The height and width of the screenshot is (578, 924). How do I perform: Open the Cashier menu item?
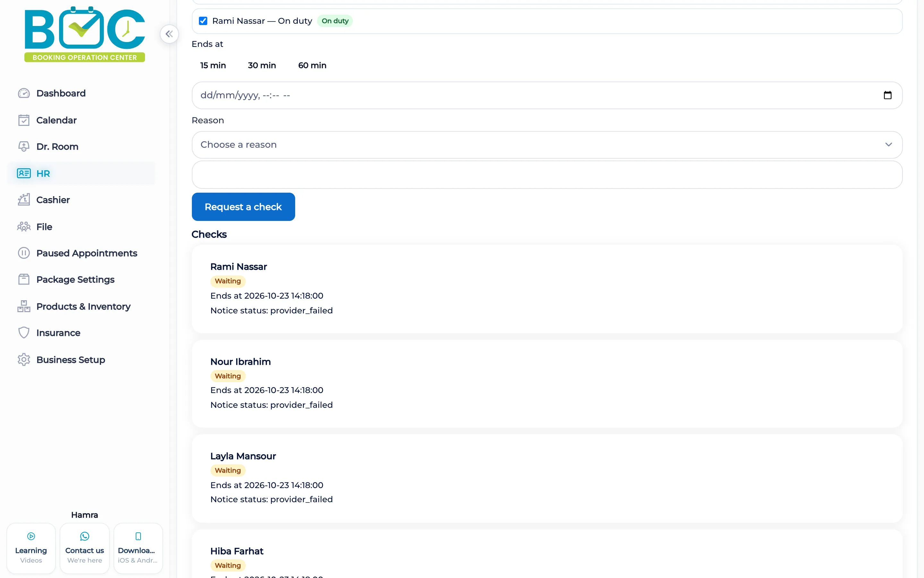coord(81,199)
